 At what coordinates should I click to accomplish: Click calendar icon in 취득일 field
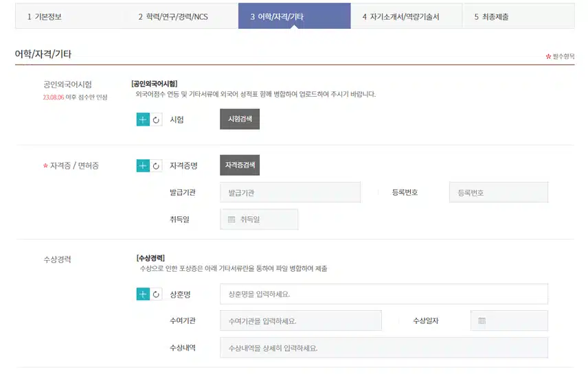coord(231,219)
